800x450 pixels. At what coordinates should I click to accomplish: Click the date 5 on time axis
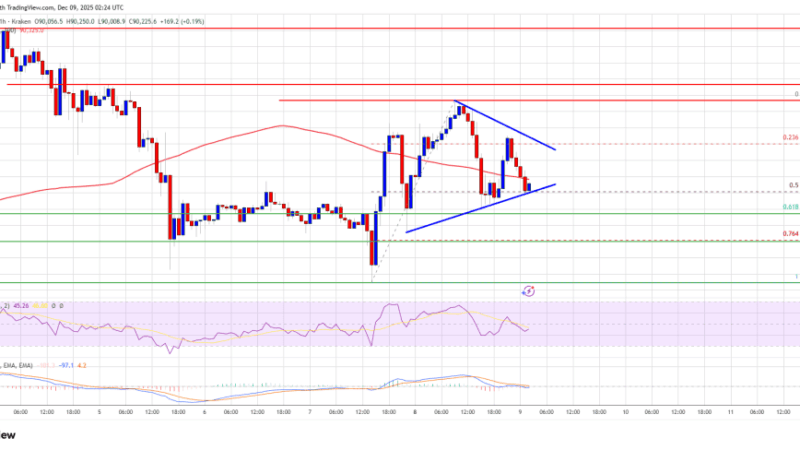[99, 412]
